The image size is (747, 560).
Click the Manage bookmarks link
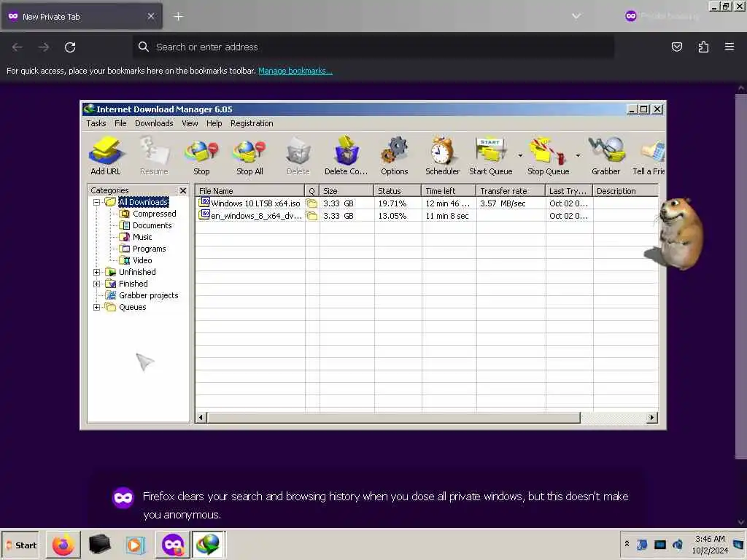tap(295, 71)
